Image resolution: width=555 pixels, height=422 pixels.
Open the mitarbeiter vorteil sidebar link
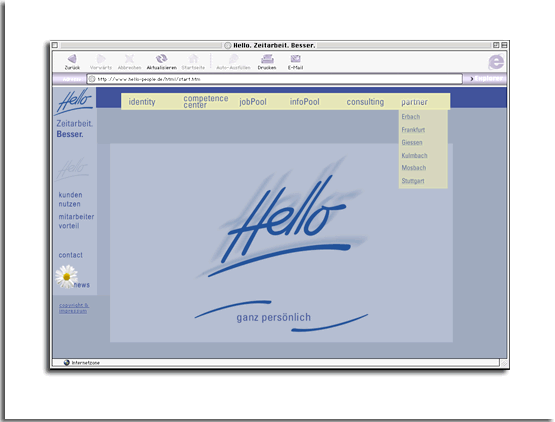76,221
